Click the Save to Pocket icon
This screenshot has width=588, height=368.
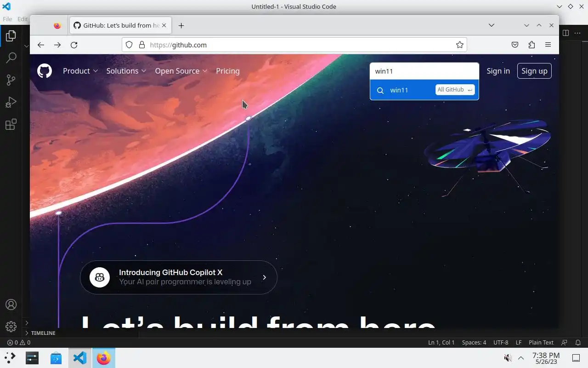click(515, 45)
